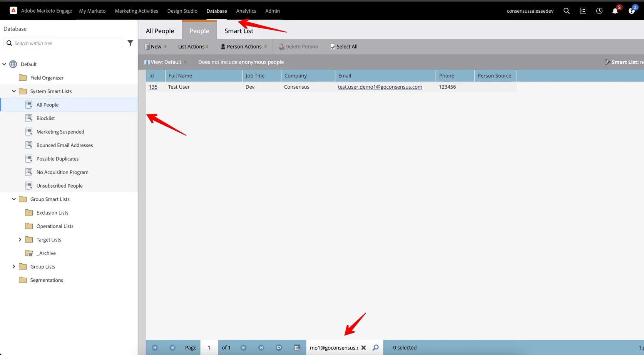Click the page number input field
The width and height of the screenshot is (644, 355).
pos(209,348)
